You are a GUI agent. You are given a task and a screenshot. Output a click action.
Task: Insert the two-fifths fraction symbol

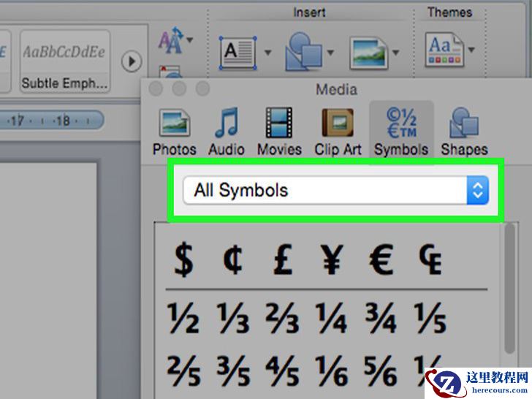(x=183, y=370)
